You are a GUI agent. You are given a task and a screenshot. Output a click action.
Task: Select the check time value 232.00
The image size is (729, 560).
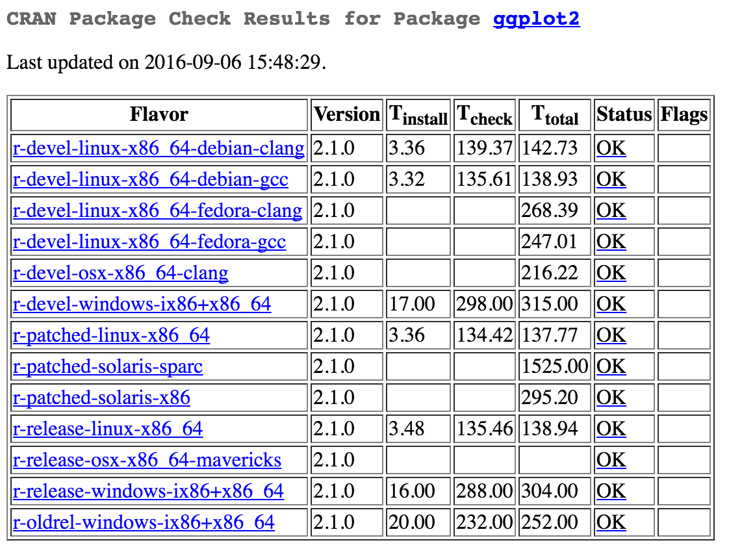coord(485,522)
